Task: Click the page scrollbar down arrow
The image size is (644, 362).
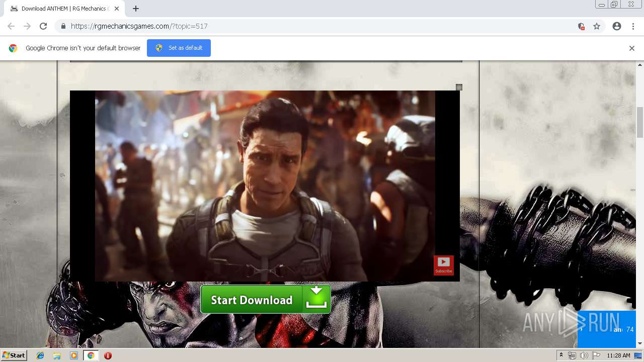Action: [x=640, y=344]
